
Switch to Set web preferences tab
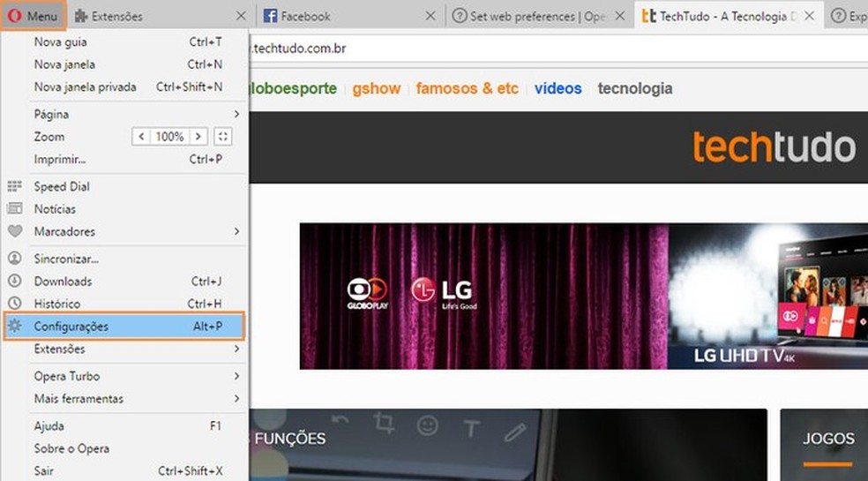tap(538, 16)
